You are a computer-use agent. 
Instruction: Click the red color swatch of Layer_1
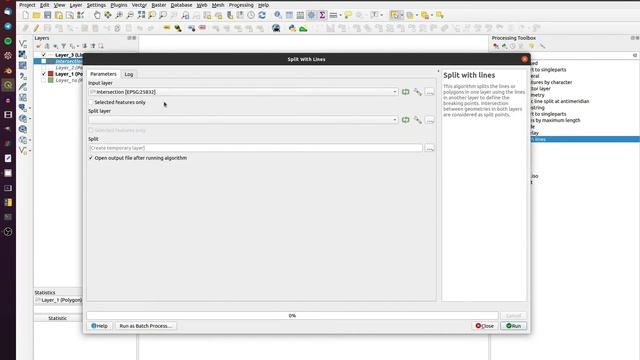[51, 74]
